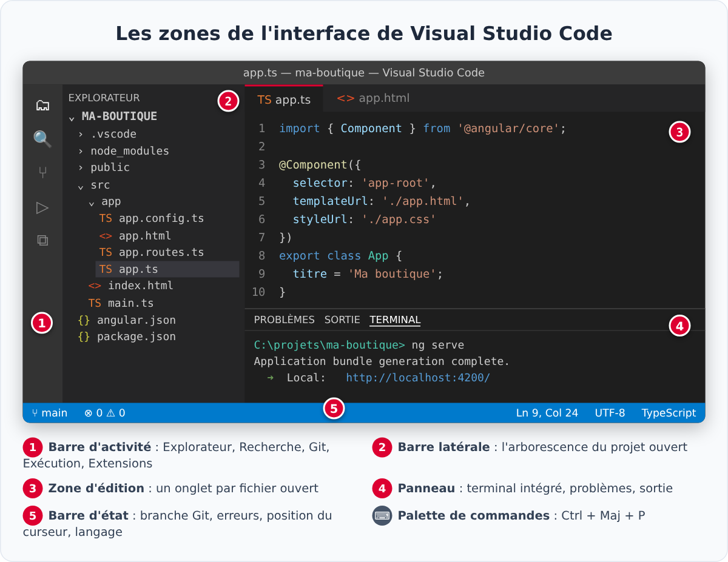The width and height of the screenshot is (728, 562).
Task: Click HTML icon next to index.html
Action: (x=95, y=286)
